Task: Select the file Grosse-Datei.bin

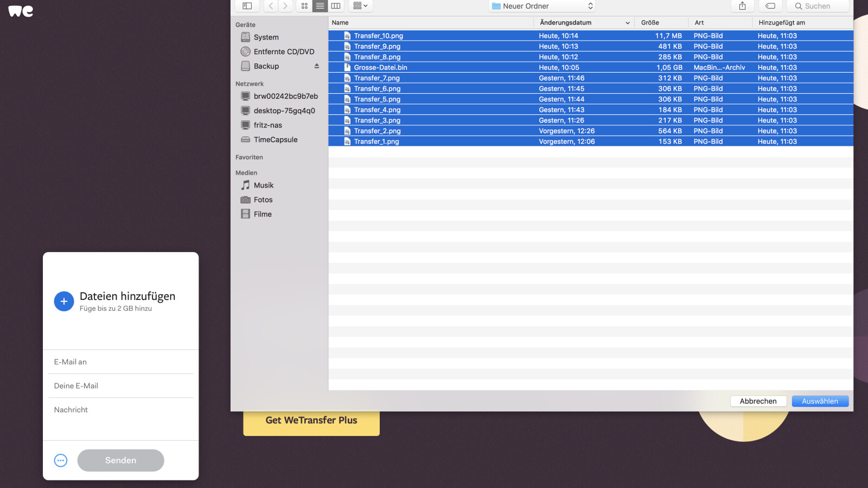Action: tap(380, 68)
